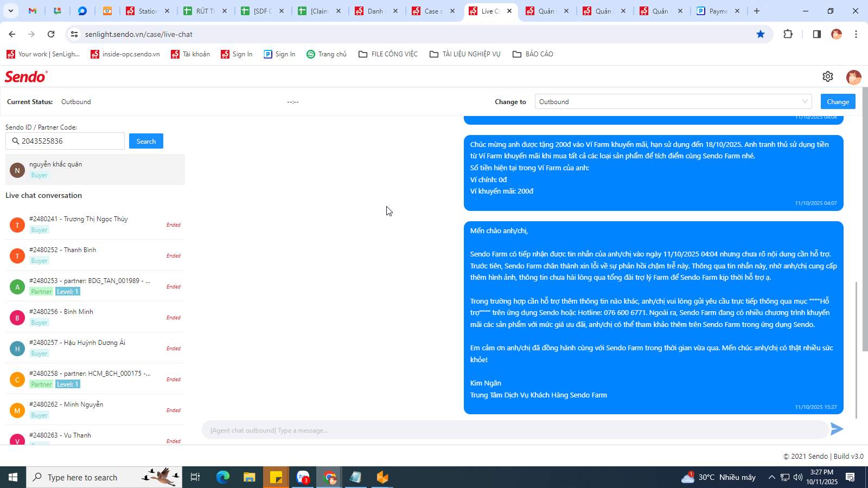The width and height of the screenshot is (868, 488).
Task: Click the address bar URL
Action: tap(139, 34)
